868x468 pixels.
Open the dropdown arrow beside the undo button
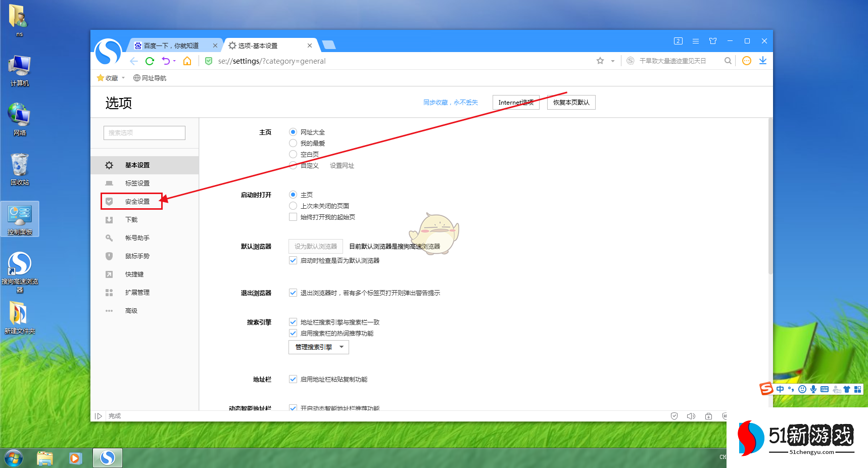[x=175, y=61]
